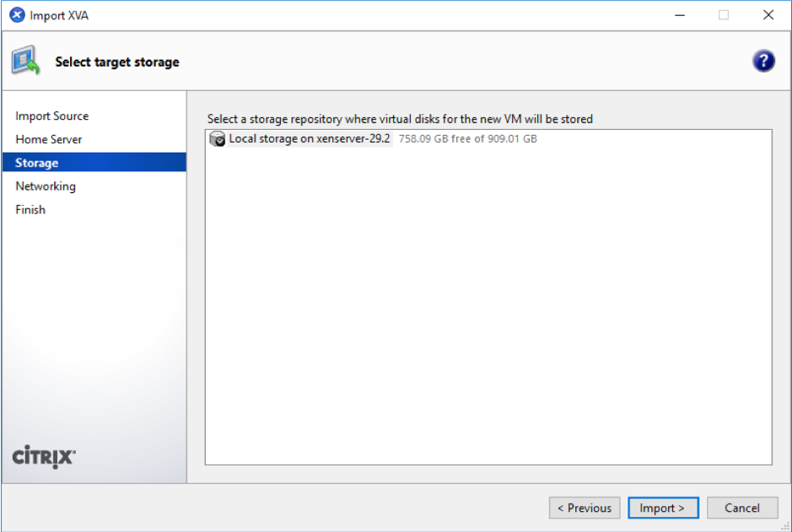Minimize the Import XVA window
The height and width of the screenshot is (532, 792).
point(680,15)
